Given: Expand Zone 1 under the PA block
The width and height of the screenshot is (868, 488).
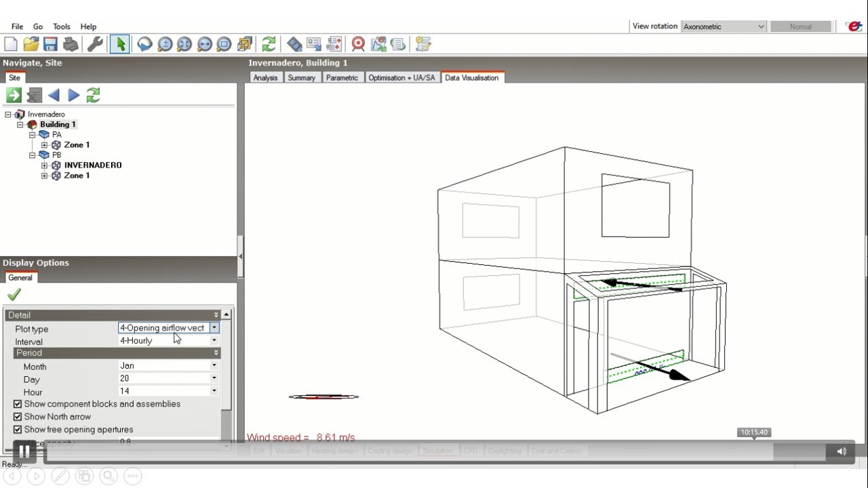Looking at the screenshot, I should coord(45,145).
